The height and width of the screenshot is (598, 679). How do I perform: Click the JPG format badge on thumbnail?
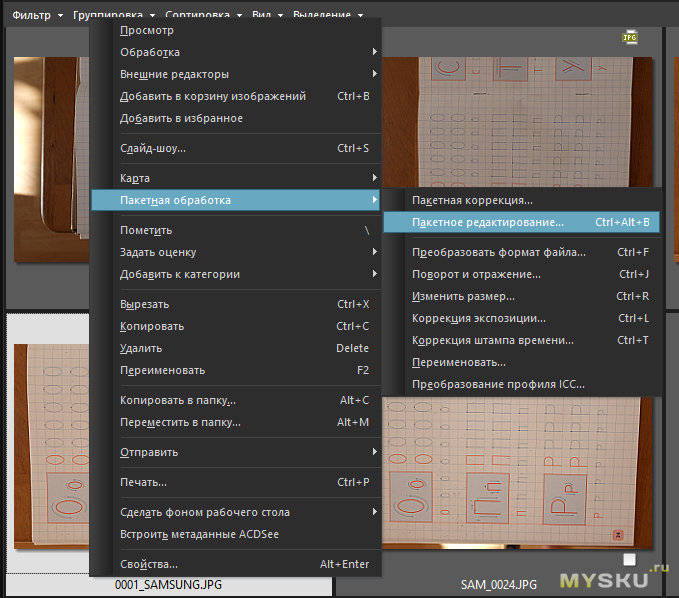(x=630, y=37)
